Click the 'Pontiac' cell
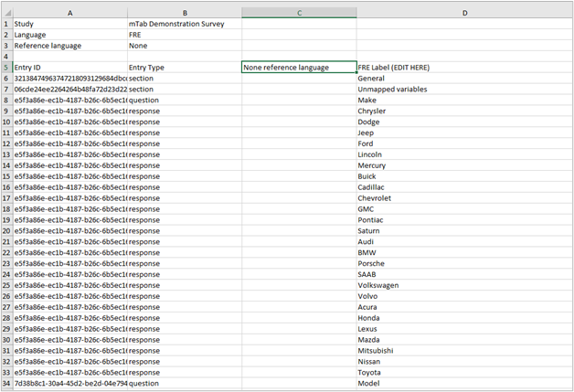574x392 pixels. pos(464,220)
